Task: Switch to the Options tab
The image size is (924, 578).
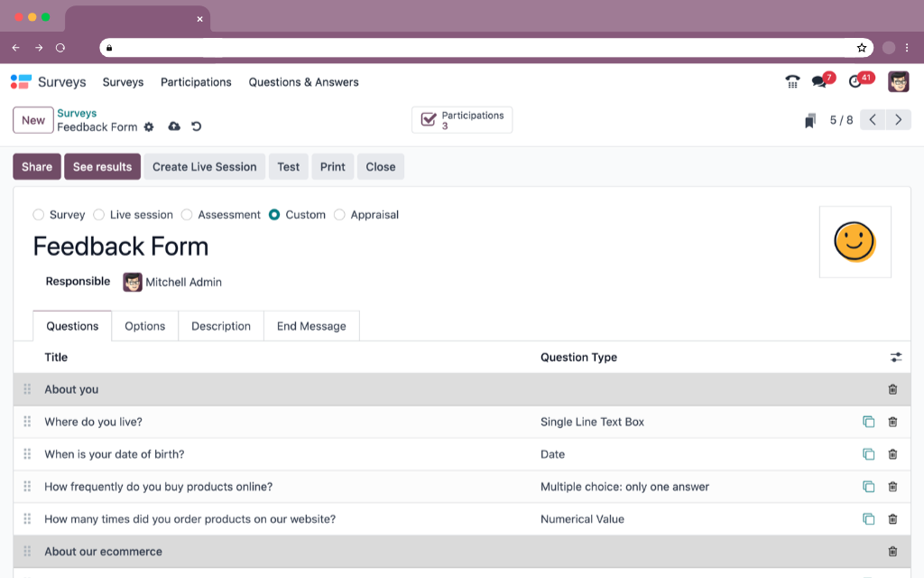Action: (144, 326)
